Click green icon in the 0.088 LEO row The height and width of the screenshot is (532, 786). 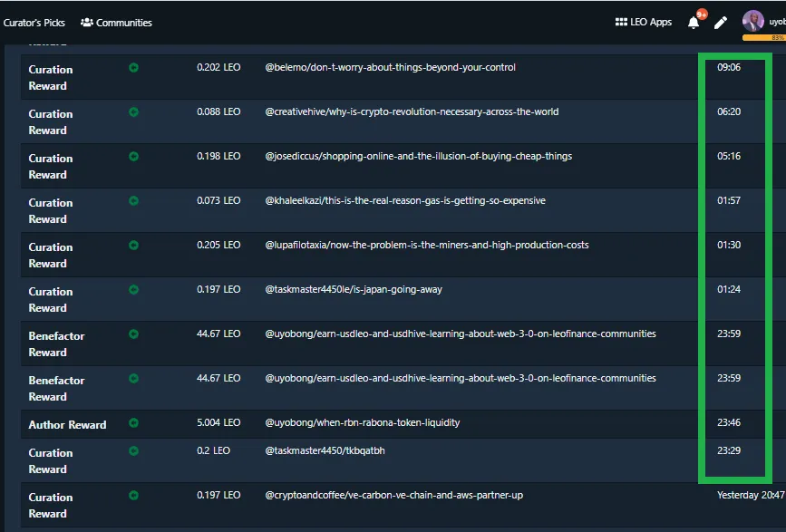tap(133, 112)
